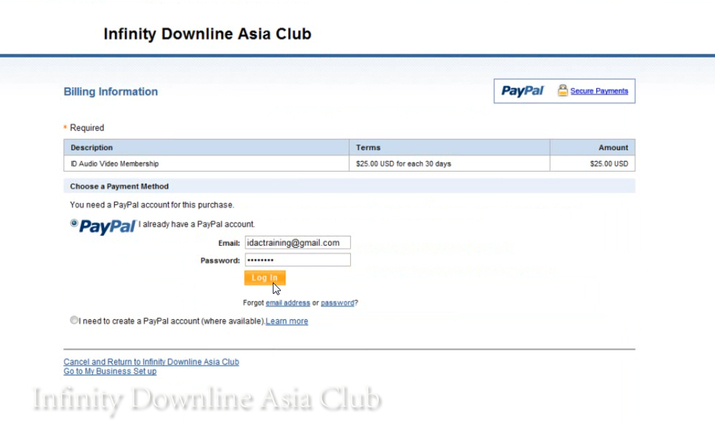Open the Secure Payments link

599,91
